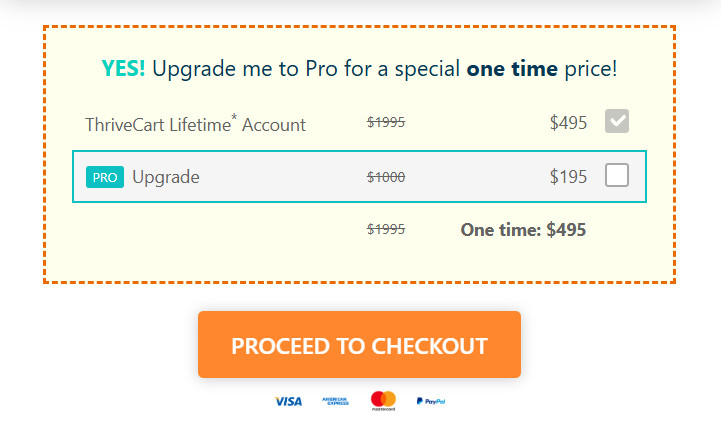Select the Mastercard payment logo
The image size is (721, 424).
click(383, 401)
